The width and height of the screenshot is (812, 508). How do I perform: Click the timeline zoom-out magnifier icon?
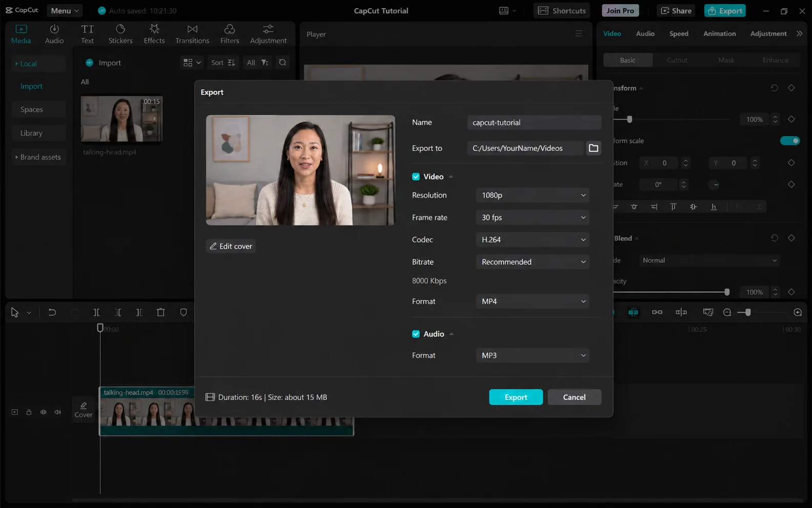[727, 312]
